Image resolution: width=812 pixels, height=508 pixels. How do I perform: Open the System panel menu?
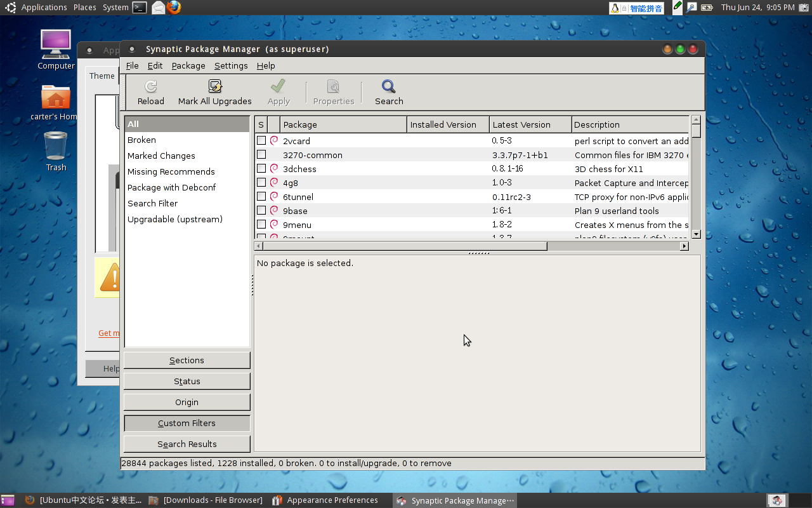115,8
